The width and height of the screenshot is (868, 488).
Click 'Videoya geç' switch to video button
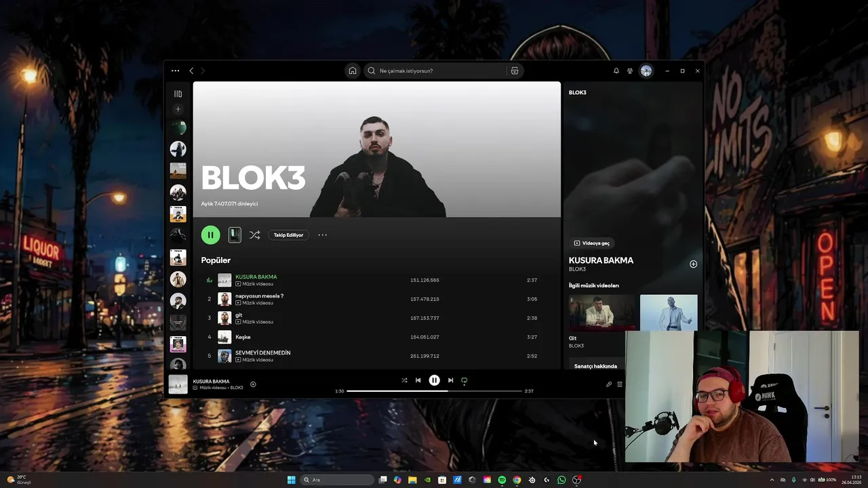592,243
